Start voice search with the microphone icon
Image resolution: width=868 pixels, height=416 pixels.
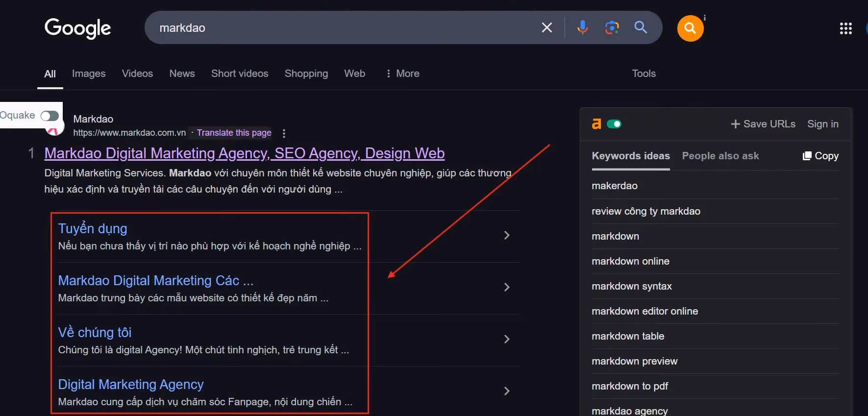click(582, 27)
